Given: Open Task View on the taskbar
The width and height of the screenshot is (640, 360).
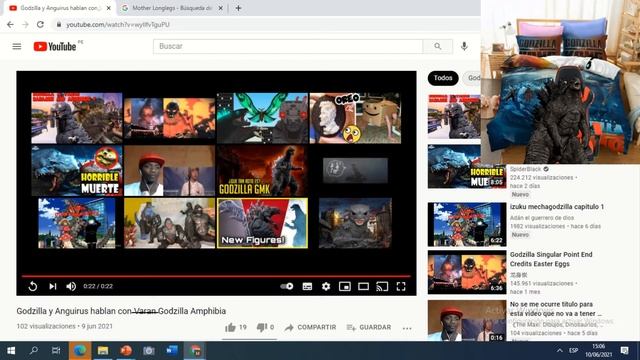Looking at the screenshot, I should (56, 351).
